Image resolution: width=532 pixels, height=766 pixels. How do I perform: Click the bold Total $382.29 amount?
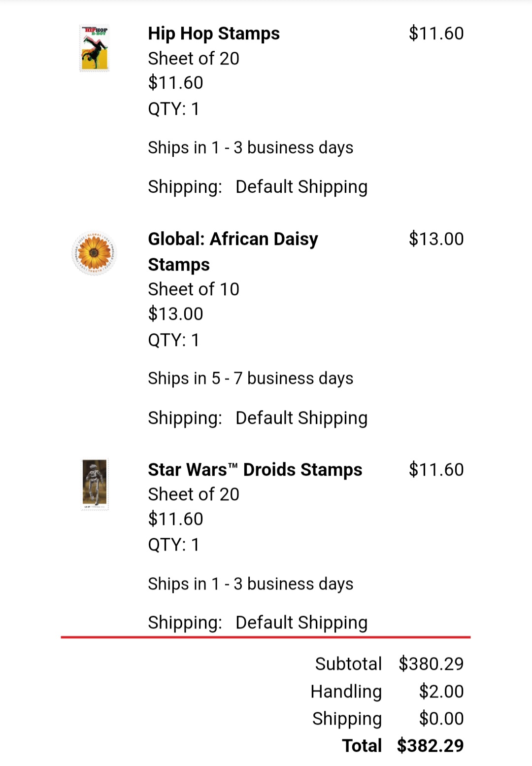tap(430, 746)
